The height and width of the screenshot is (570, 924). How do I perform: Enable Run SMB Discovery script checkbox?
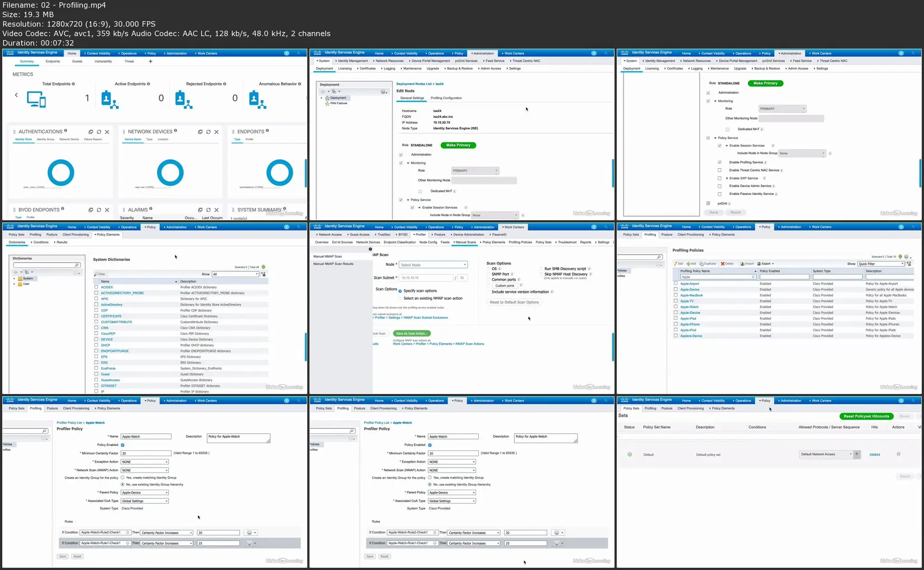[541, 269]
